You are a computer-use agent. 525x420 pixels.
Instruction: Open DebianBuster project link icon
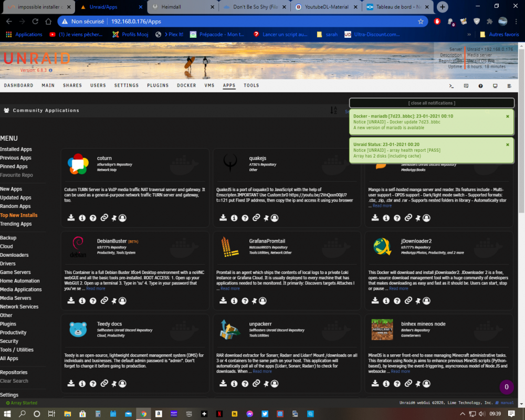[104, 301]
